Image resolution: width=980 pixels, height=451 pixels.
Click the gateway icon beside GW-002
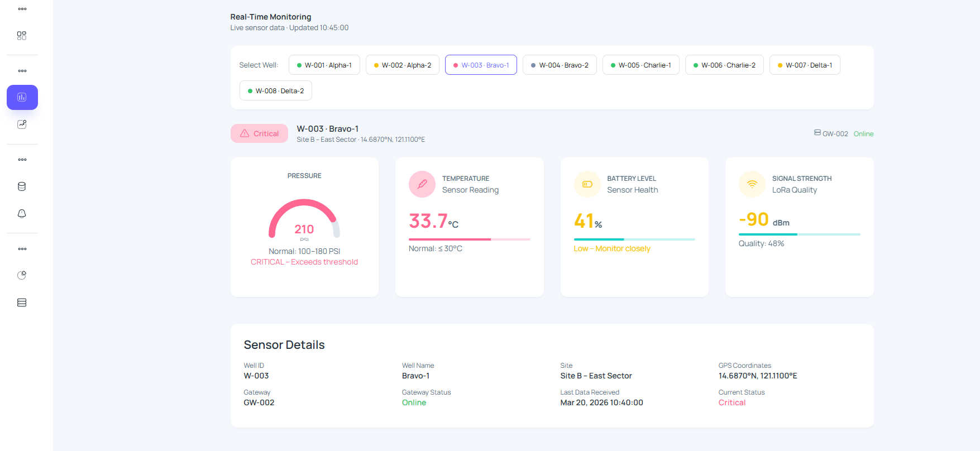[x=817, y=133]
